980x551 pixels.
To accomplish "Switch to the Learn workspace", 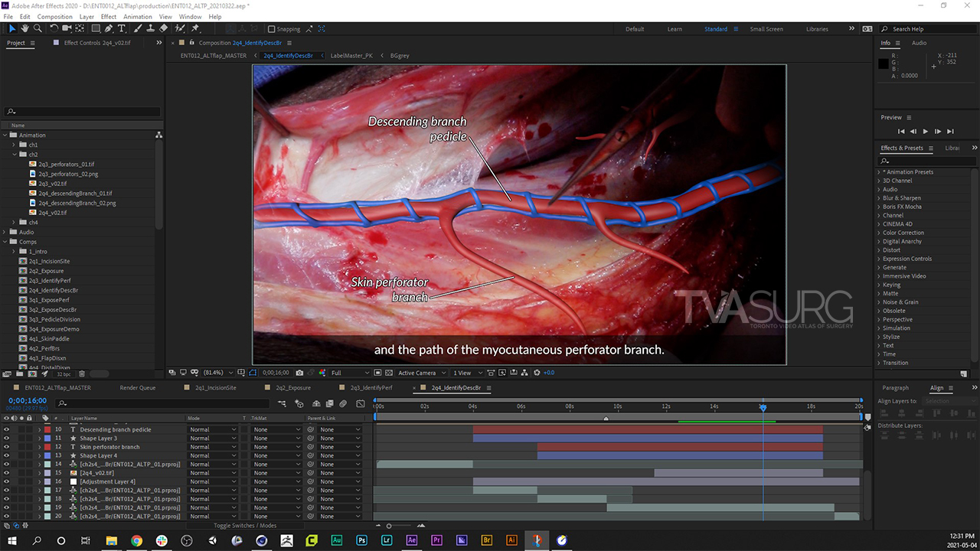I will click(675, 29).
